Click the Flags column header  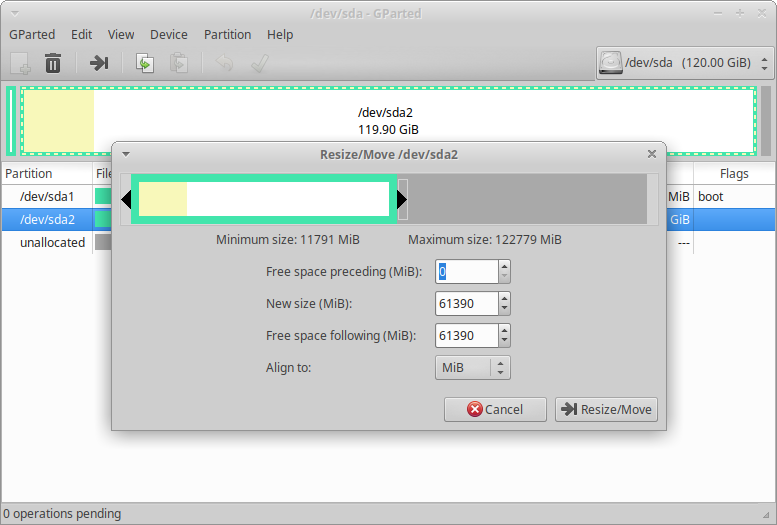click(x=734, y=174)
